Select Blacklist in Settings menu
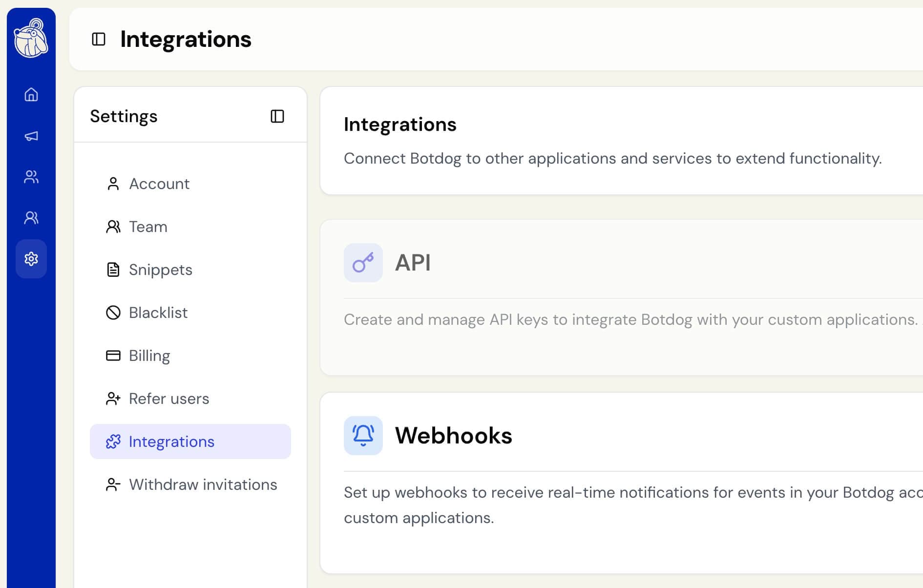Image resolution: width=923 pixels, height=588 pixels. (x=190, y=313)
